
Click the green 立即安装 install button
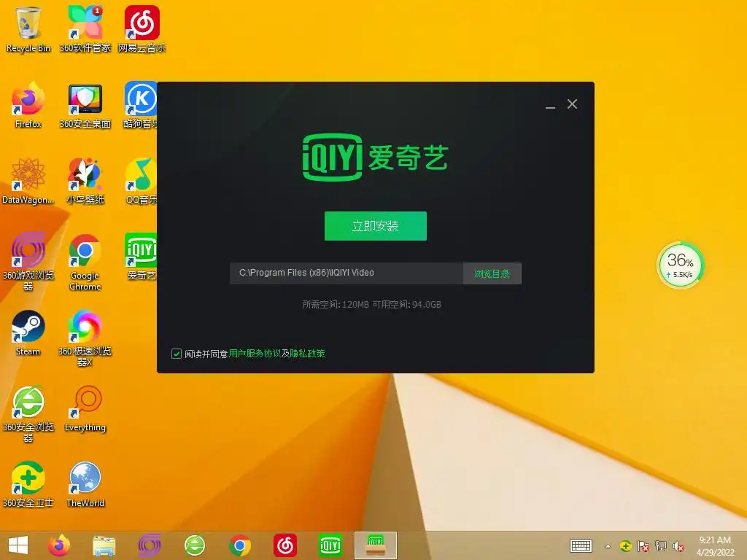[x=376, y=226]
